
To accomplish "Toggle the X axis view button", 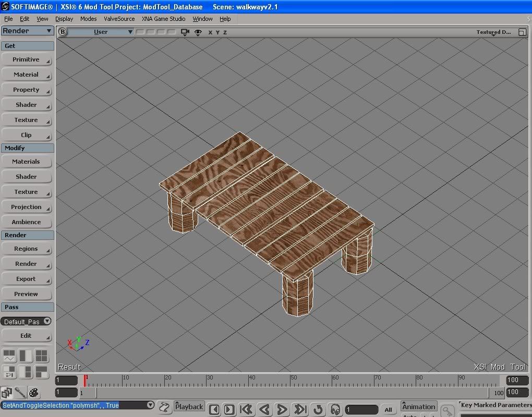I will click(x=210, y=32).
